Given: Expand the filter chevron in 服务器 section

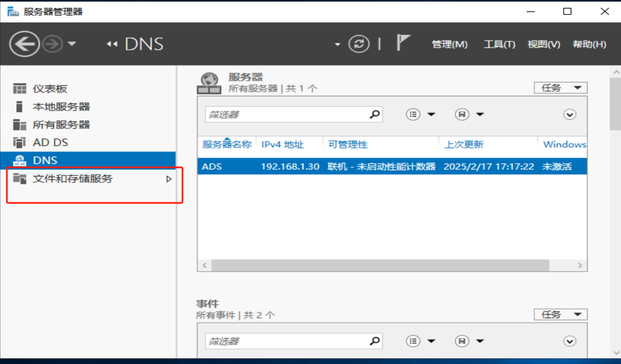Looking at the screenshot, I should [x=569, y=115].
